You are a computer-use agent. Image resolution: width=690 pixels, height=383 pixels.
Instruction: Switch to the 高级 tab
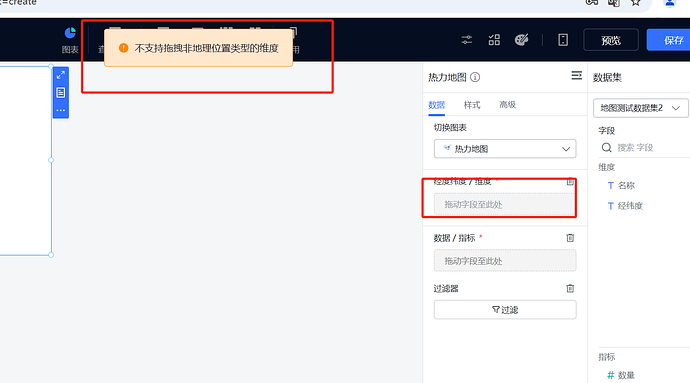(x=507, y=105)
